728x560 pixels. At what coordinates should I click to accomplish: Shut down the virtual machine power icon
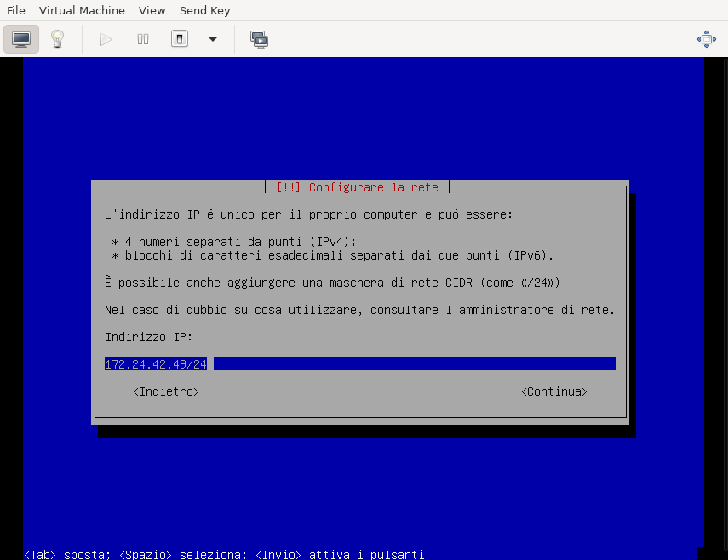tap(180, 39)
